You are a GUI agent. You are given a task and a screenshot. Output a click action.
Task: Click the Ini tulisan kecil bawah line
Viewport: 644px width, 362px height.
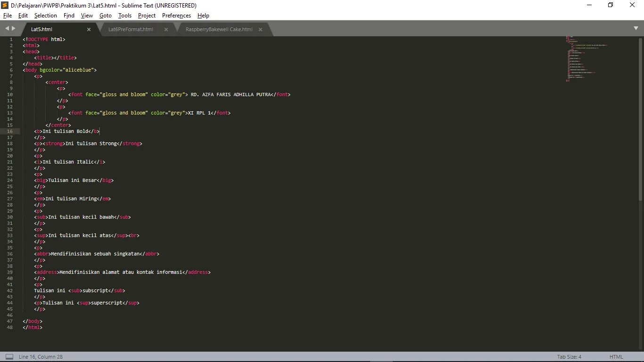pyautogui.click(x=83, y=217)
